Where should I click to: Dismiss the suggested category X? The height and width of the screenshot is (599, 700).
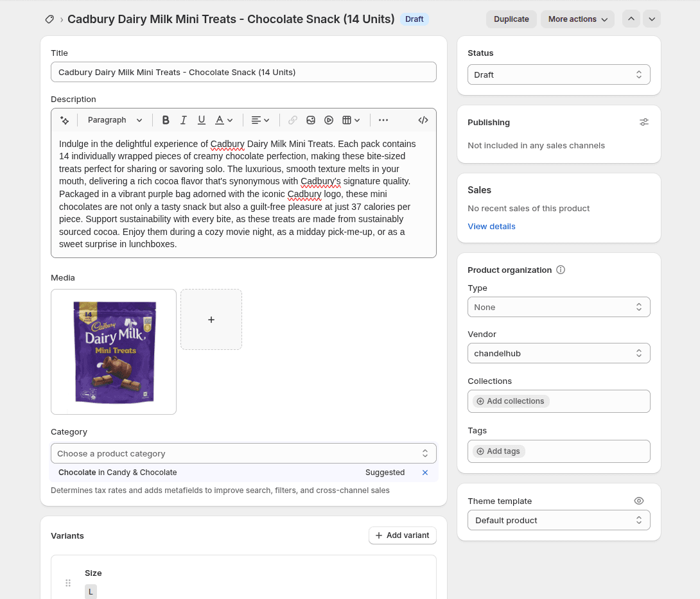pos(425,473)
